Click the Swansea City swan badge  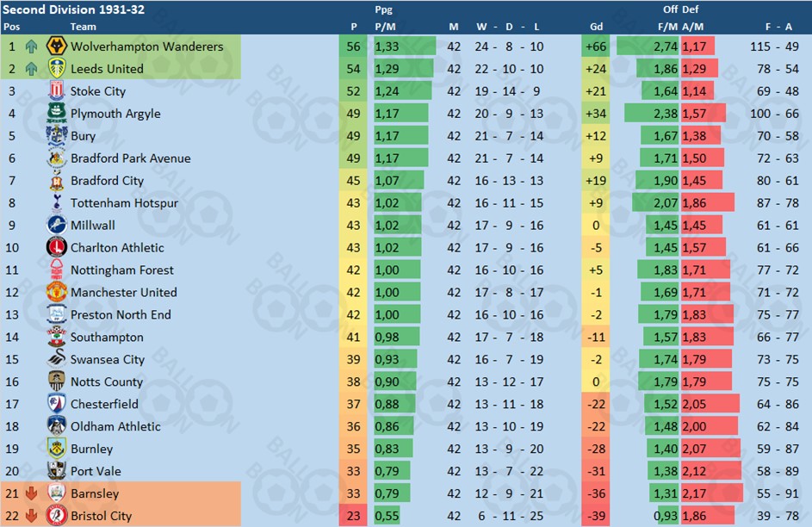[57, 359]
